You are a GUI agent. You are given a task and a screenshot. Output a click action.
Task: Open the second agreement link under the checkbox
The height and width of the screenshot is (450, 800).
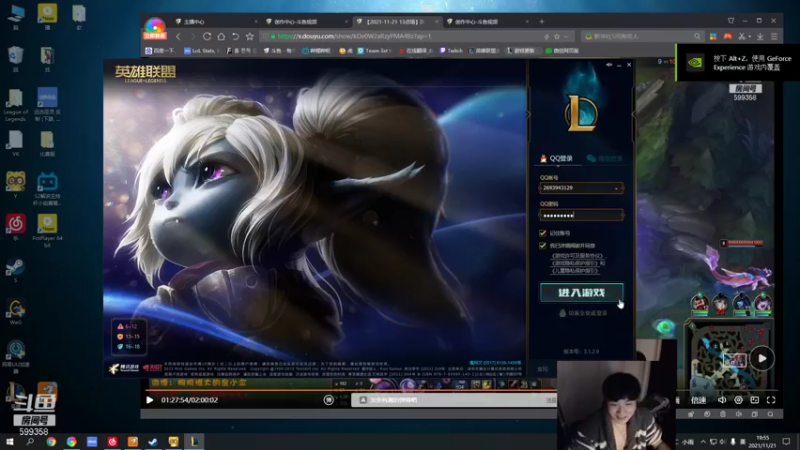point(574,263)
